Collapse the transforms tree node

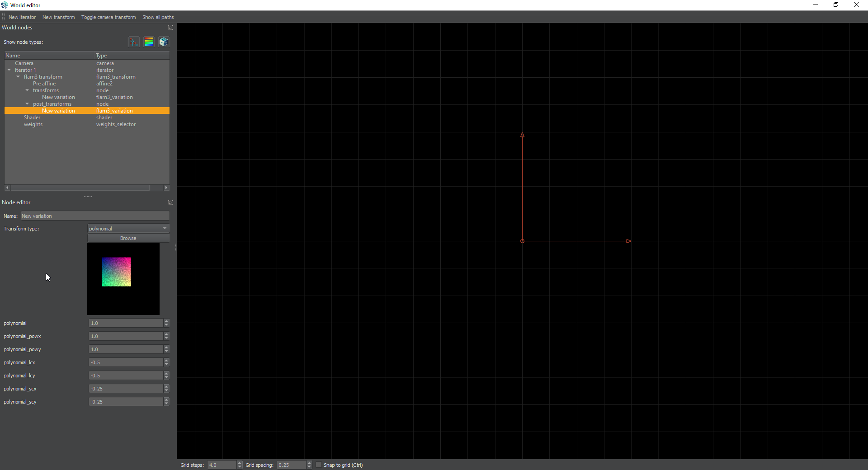tap(27, 90)
